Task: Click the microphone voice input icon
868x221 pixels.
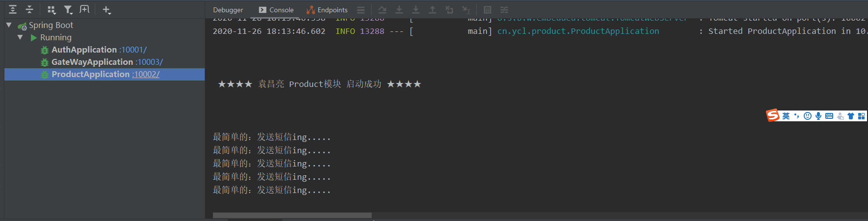Action: coord(818,116)
